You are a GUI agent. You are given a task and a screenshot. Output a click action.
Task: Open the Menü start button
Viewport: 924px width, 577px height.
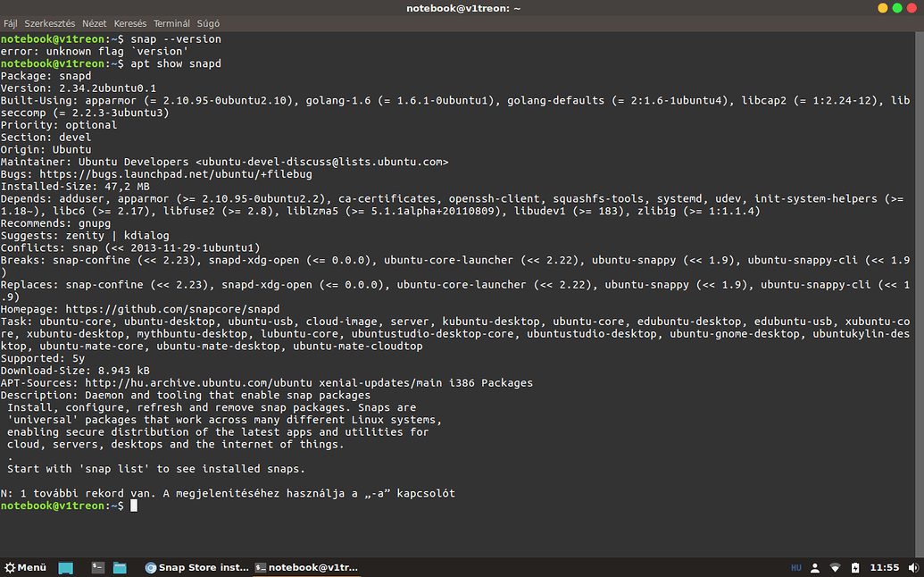point(26,567)
